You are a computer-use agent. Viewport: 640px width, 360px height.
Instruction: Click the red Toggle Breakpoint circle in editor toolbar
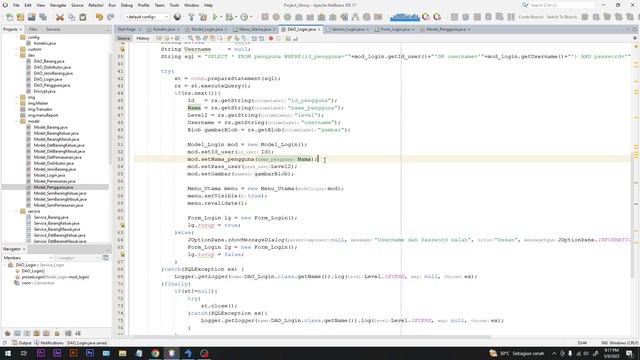click(x=271, y=38)
